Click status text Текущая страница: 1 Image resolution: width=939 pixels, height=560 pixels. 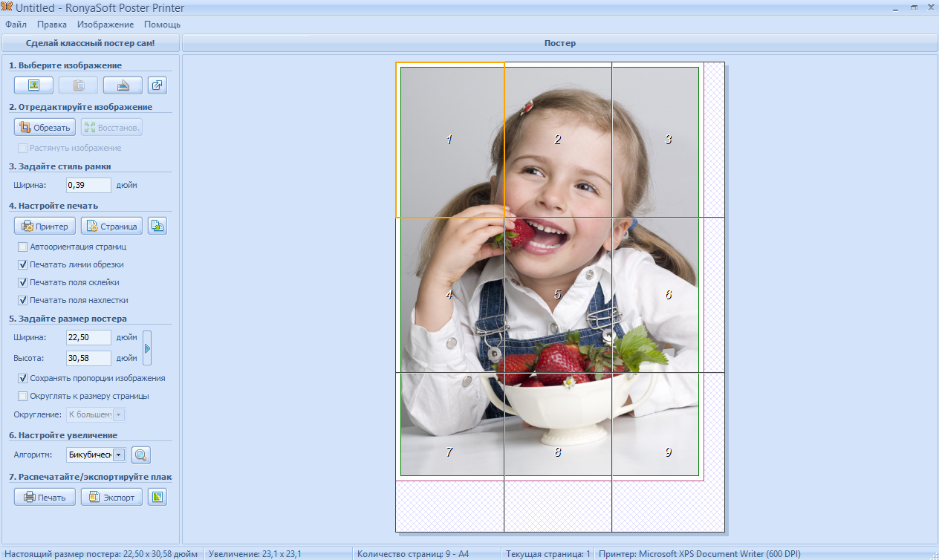548,554
